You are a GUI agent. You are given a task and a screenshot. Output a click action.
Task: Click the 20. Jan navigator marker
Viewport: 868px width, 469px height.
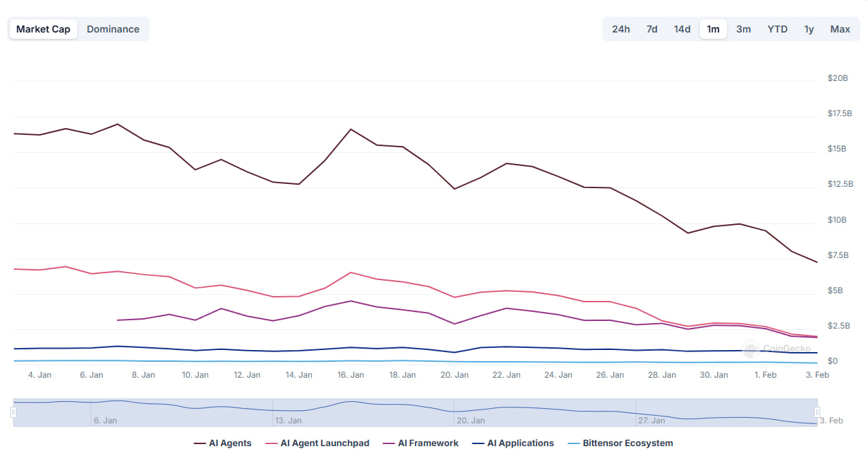click(472, 421)
